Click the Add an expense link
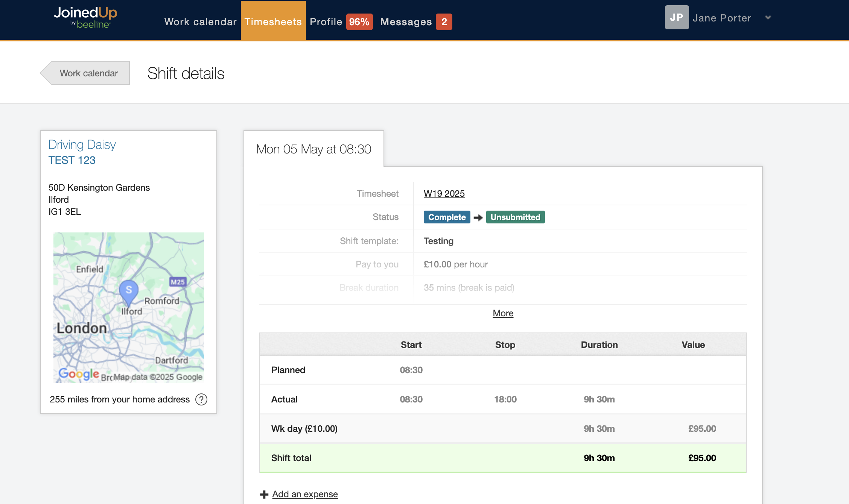The image size is (849, 504). tap(305, 494)
